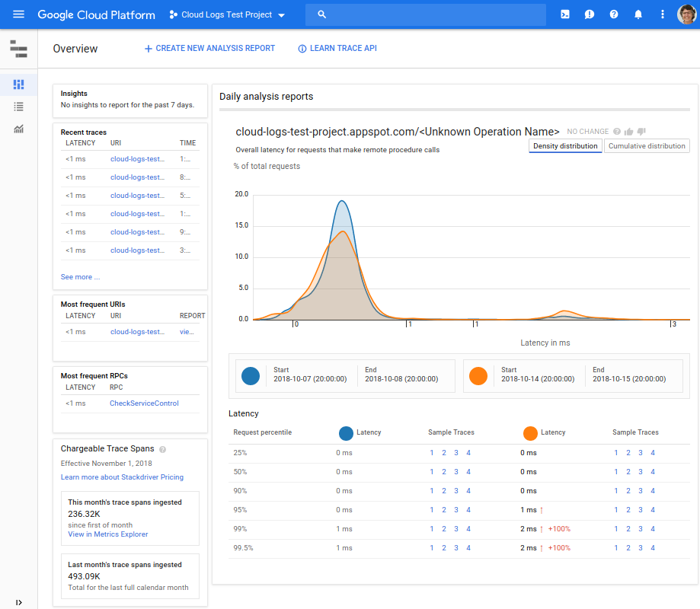Expand the collapsed sidebar navigation arrow
Image resolution: width=700 pixels, height=609 pixels.
click(18, 602)
